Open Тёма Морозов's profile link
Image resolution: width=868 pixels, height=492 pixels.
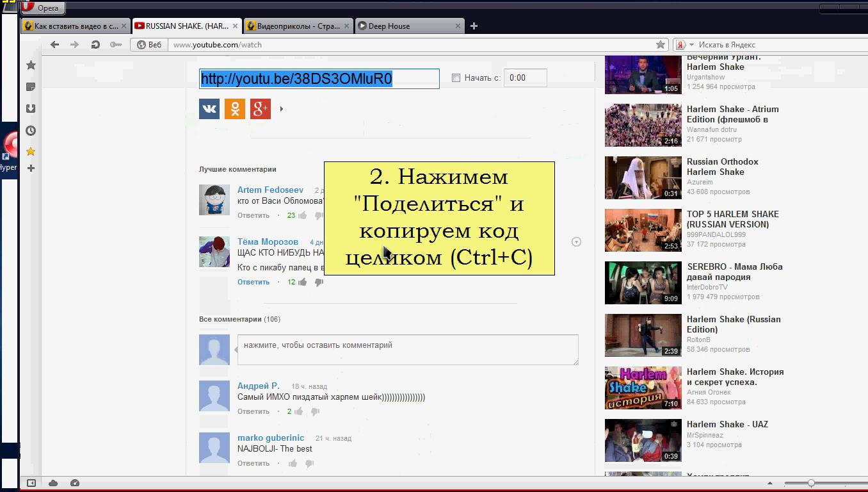click(x=268, y=242)
